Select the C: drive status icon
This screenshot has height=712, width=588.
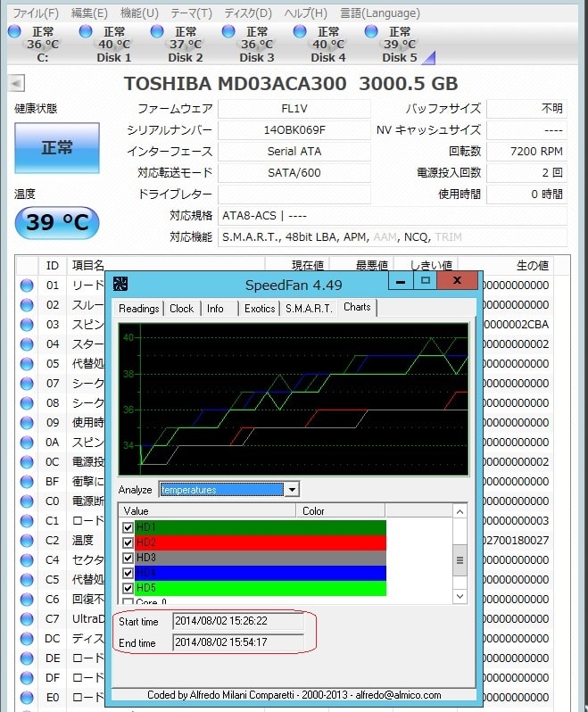coord(14,32)
